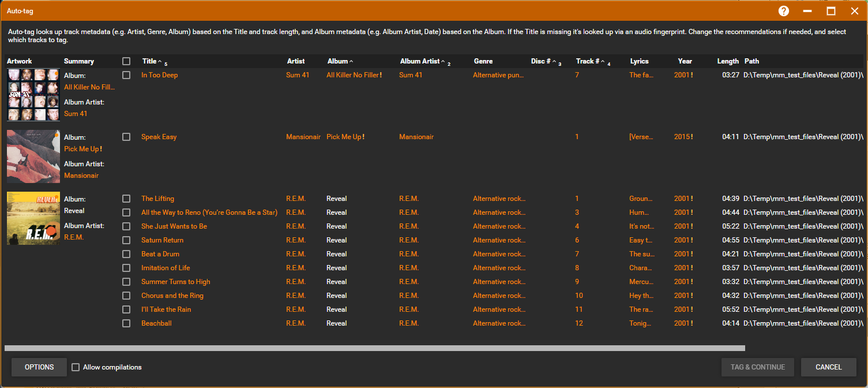Click the Sum 41 album artwork thumbnail

[33, 95]
